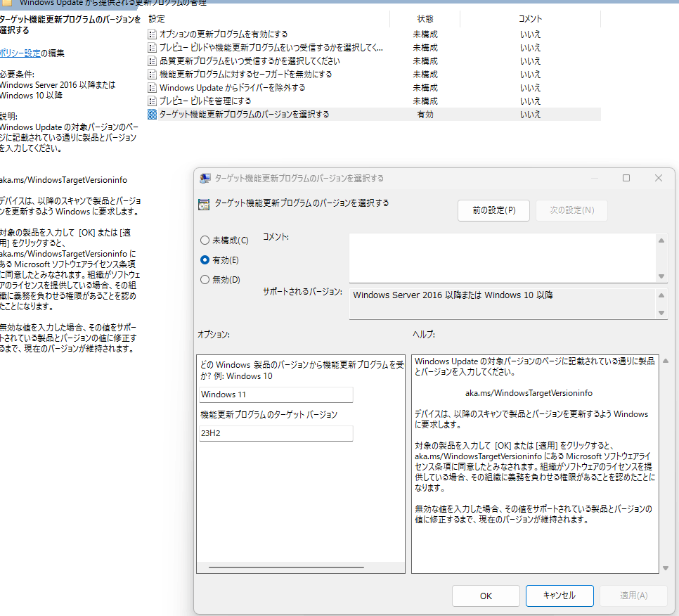This screenshot has width=679, height=616.
Task: Click the policy icon beside 品質更新プログラムをいつ受信するか
Action: tap(152, 61)
